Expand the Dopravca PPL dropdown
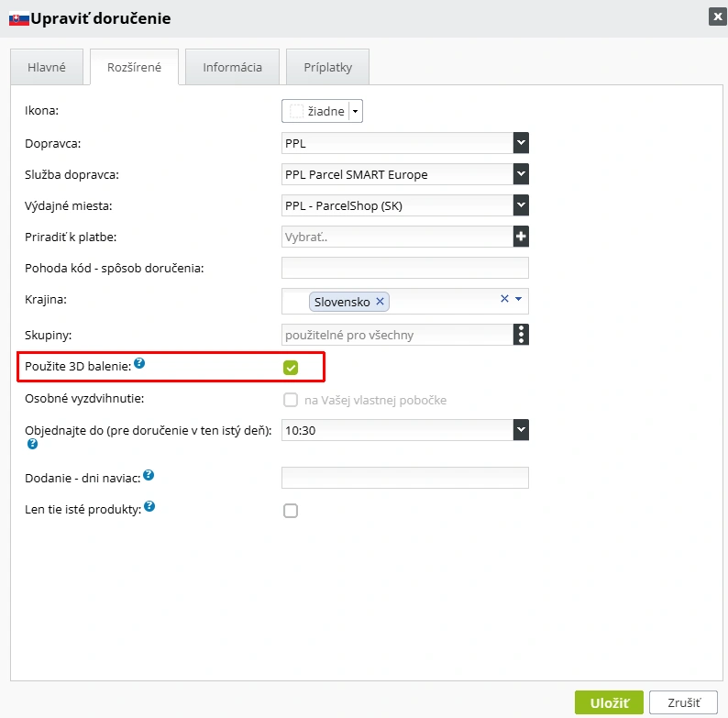 [521, 143]
